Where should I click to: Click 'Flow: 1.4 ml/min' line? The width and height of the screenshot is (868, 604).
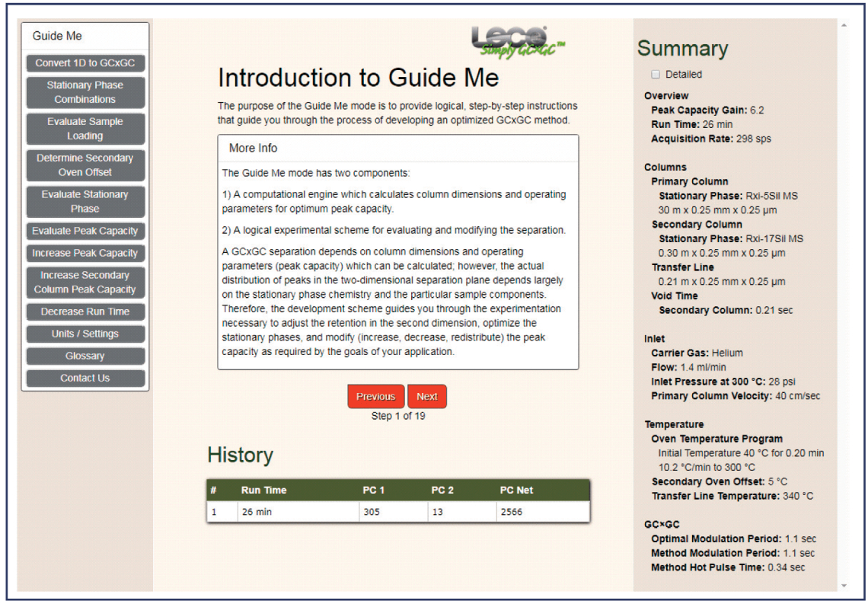pos(688,368)
